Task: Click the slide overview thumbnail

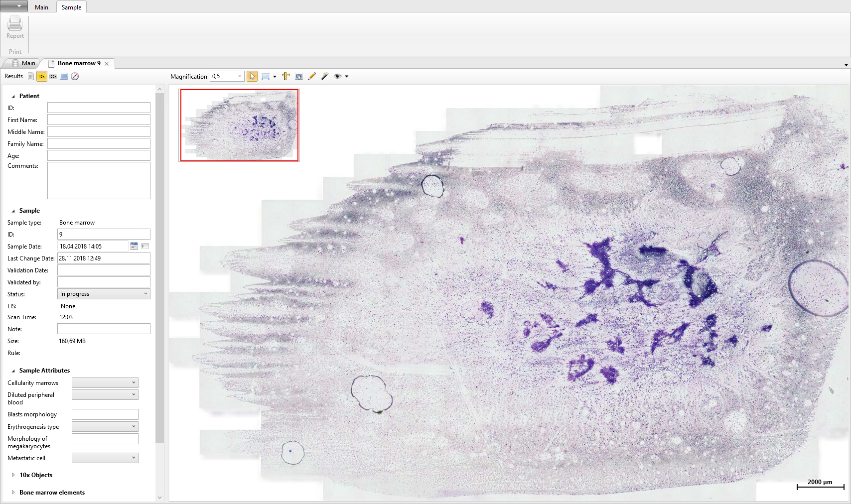Action: coord(239,125)
